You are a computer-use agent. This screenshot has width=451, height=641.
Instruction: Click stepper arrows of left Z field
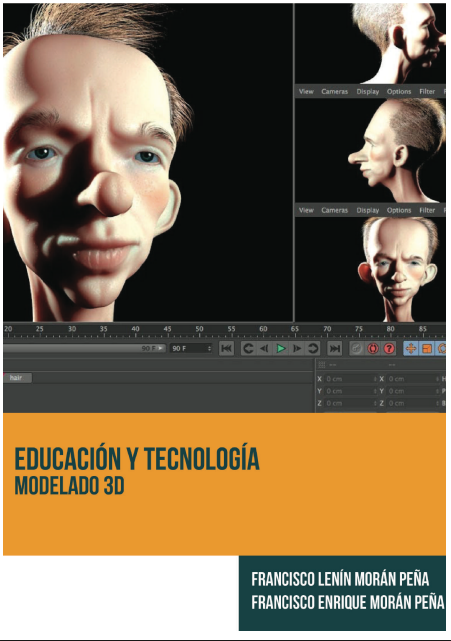(375, 403)
